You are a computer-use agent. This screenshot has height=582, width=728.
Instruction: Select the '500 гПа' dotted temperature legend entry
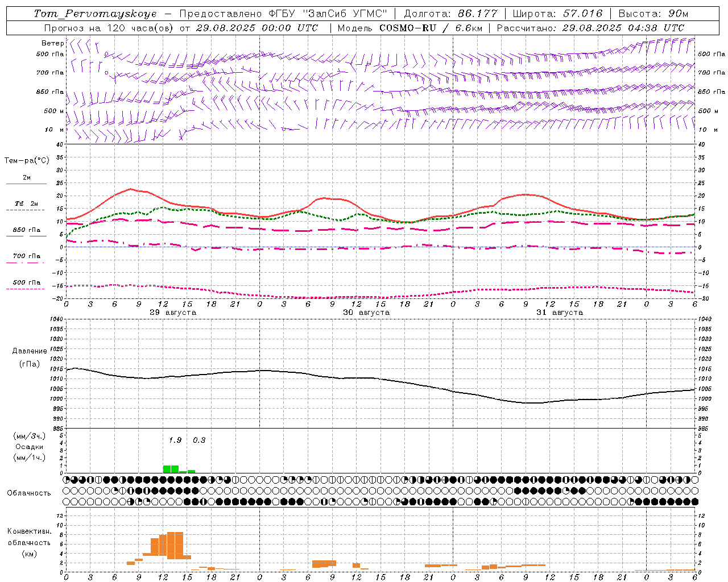tap(26, 282)
